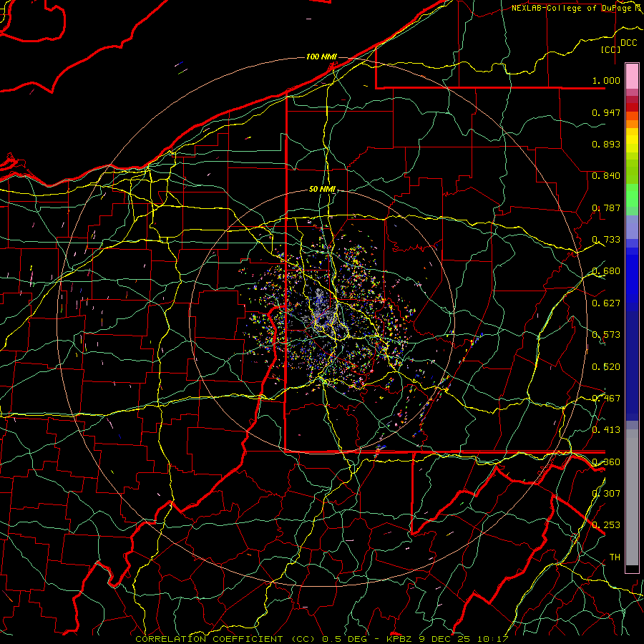
Task: Click the 0.947 scale value
Action: click(x=606, y=112)
